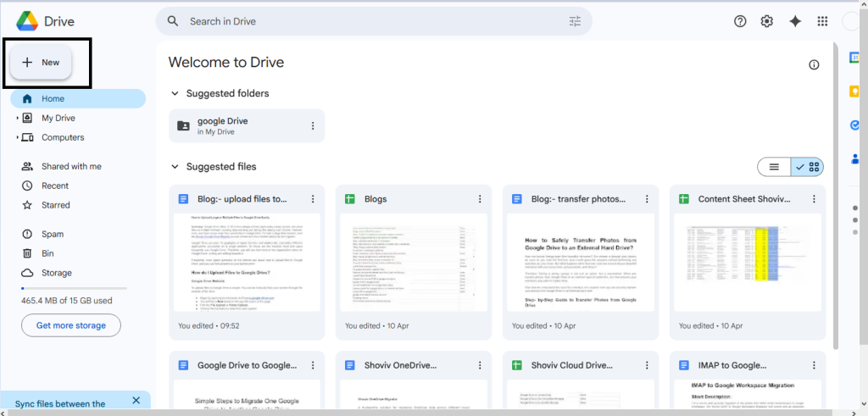868x416 pixels.
Task: Open the Gemini sparkle icon
Action: (x=795, y=21)
